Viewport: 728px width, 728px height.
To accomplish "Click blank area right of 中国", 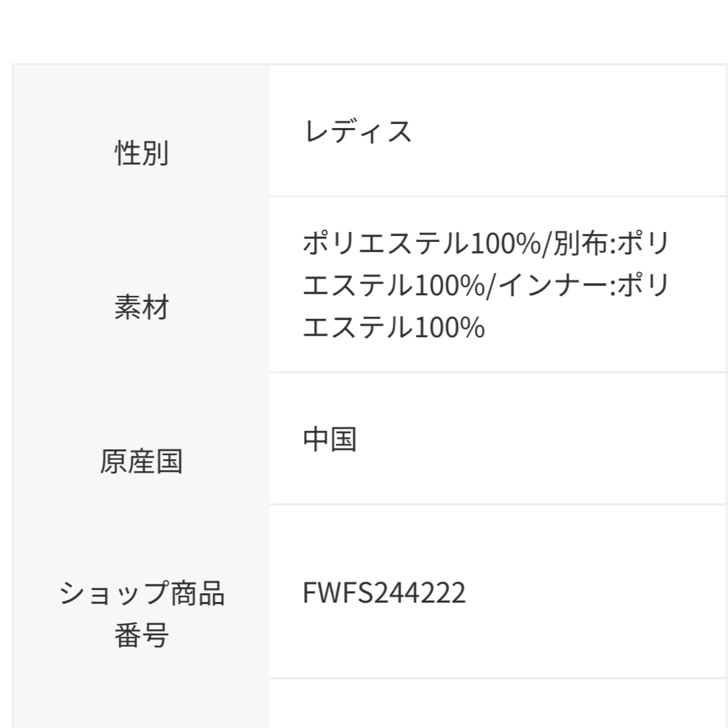I will tap(541, 439).
